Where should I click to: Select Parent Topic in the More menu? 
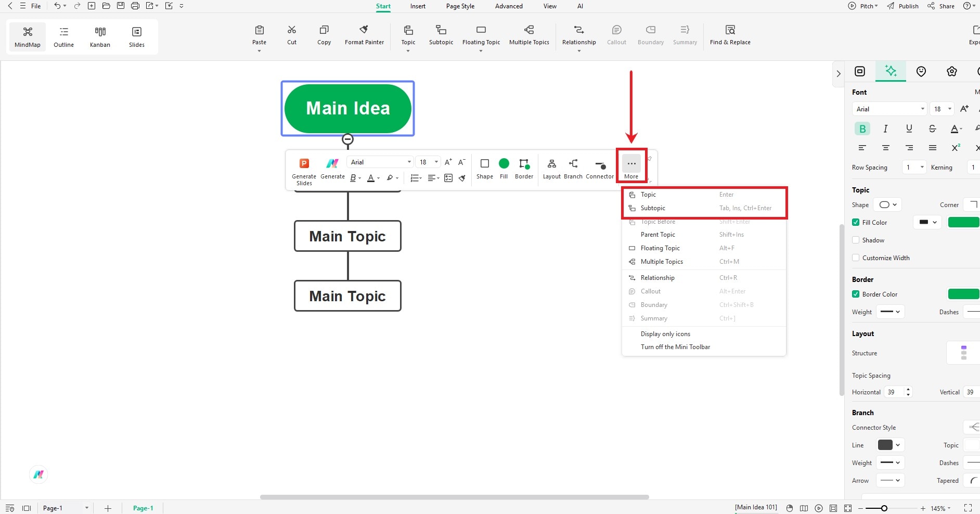(704, 235)
